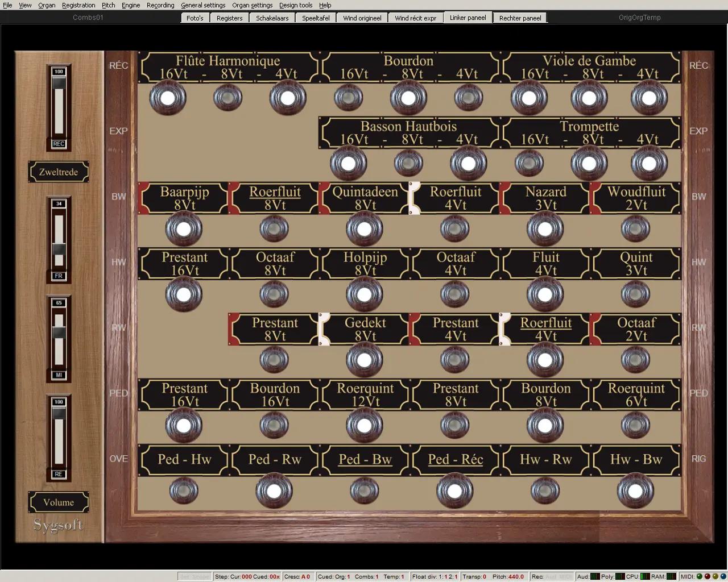Toggle the Ped - Hw coupler knob

point(184,490)
